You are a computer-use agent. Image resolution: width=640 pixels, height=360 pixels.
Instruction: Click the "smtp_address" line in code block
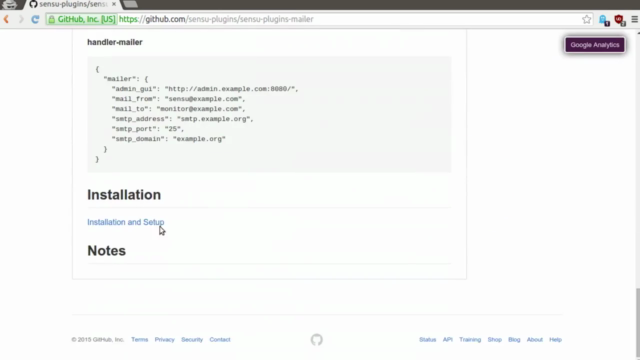182,119
